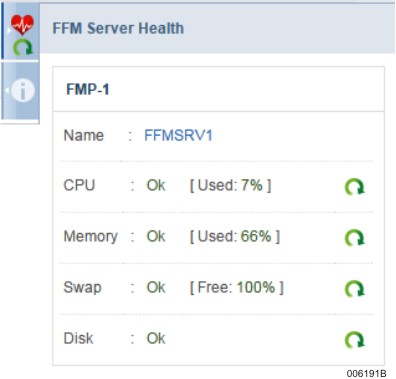Click the Swap Free 100% value
This screenshot has width=396, height=379.
tap(237, 287)
